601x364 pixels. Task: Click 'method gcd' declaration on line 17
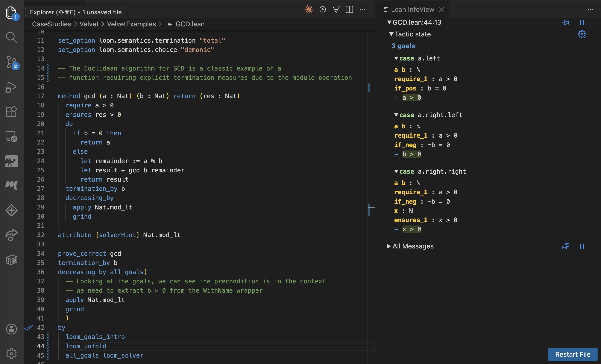(76, 96)
